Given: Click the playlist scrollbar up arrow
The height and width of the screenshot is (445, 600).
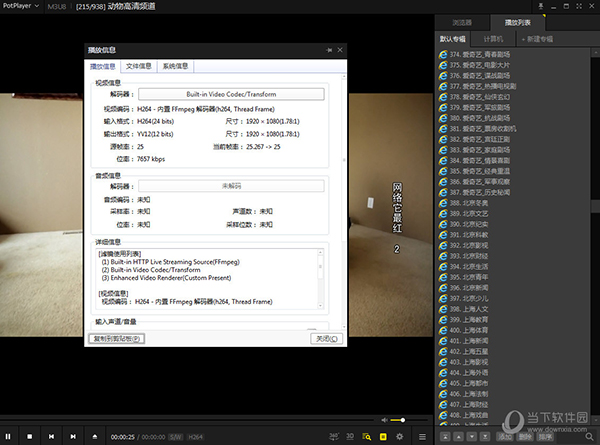Looking at the screenshot, I should (x=595, y=52).
